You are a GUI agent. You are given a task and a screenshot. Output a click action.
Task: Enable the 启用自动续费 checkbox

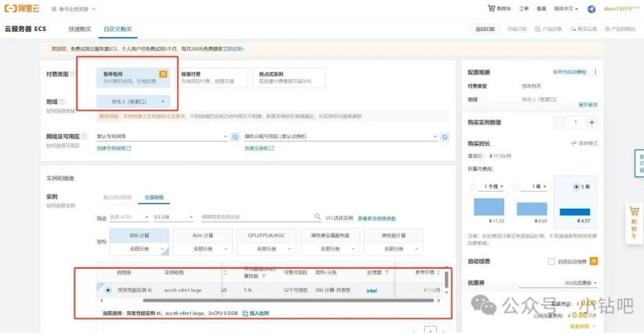pyautogui.click(x=552, y=261)
